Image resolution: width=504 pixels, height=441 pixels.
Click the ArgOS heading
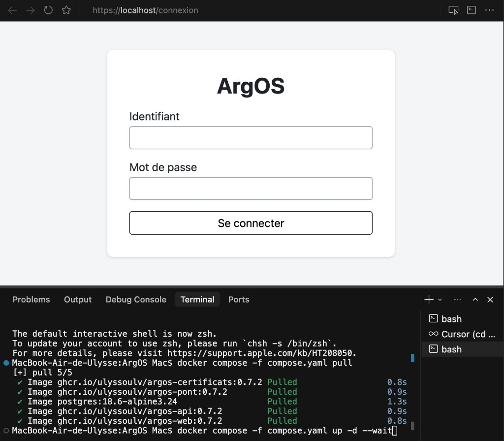[251, 86]
